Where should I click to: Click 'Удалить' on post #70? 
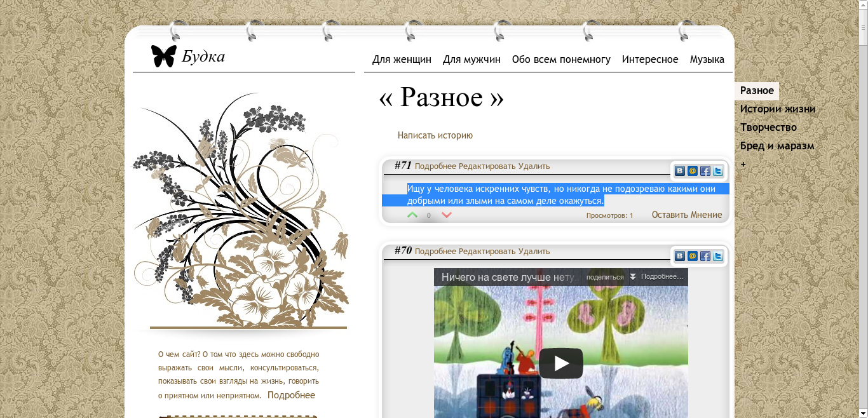click(534, 252)
